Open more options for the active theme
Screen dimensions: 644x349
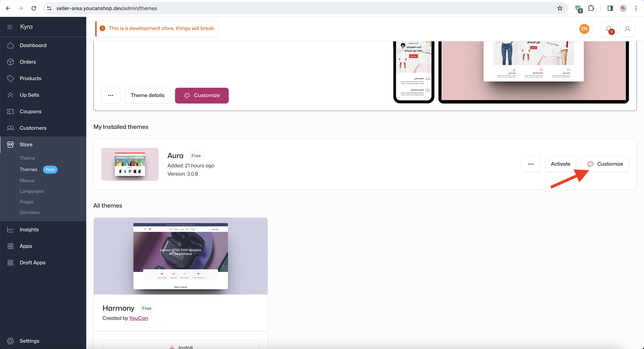point(111,95)
